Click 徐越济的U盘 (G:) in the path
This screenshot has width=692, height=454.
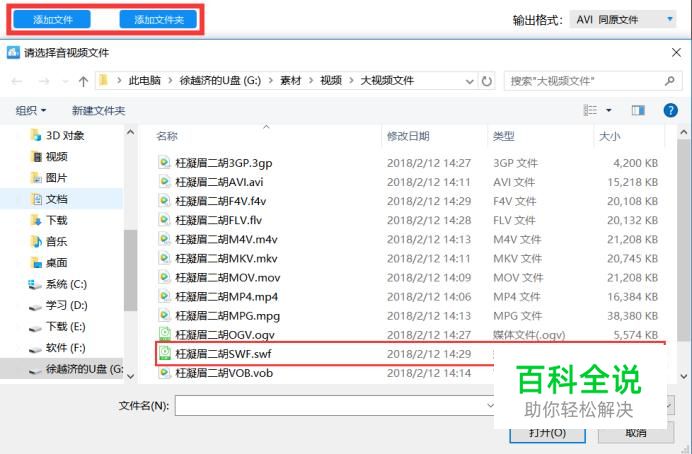(220, 81)
